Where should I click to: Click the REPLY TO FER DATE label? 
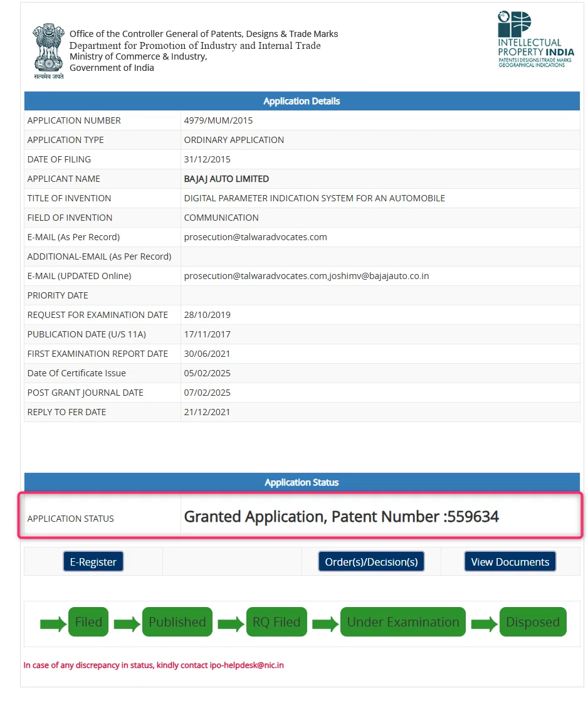click(x=67, y=412)
